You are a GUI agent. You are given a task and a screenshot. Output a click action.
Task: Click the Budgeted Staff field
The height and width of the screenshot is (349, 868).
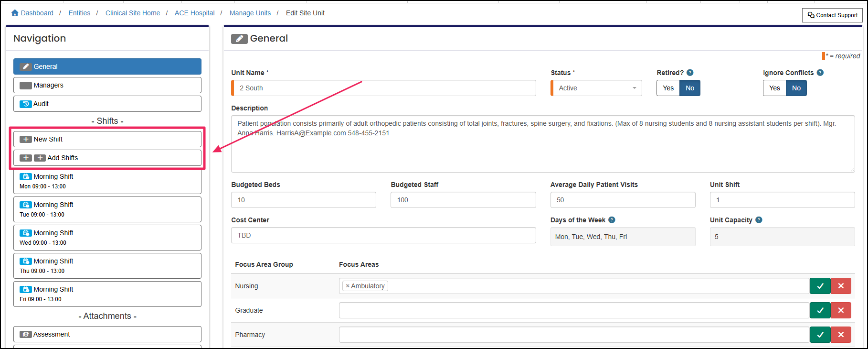pos(463,200)
